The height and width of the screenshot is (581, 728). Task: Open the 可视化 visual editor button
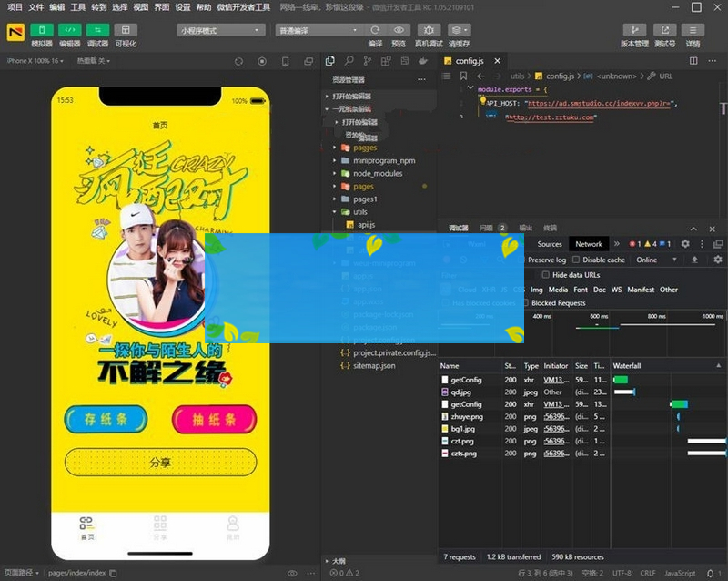[x=126, y=30]
